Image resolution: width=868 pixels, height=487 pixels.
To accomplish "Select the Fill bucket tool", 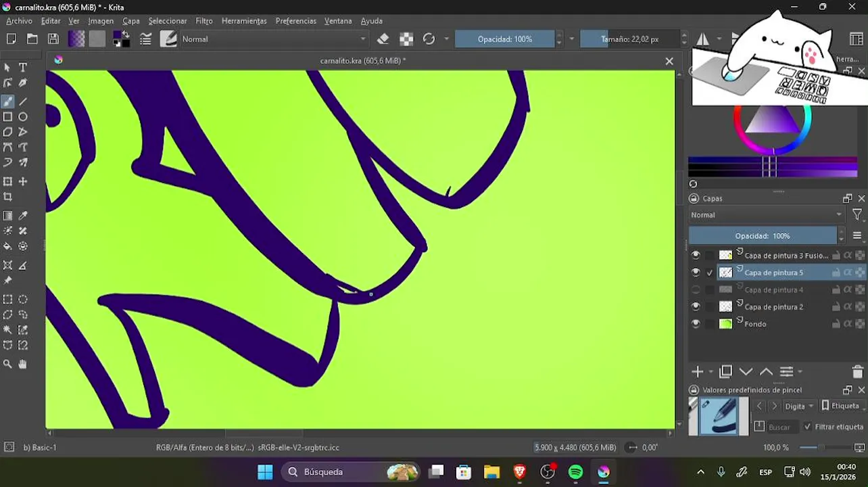I will [7, 246].
